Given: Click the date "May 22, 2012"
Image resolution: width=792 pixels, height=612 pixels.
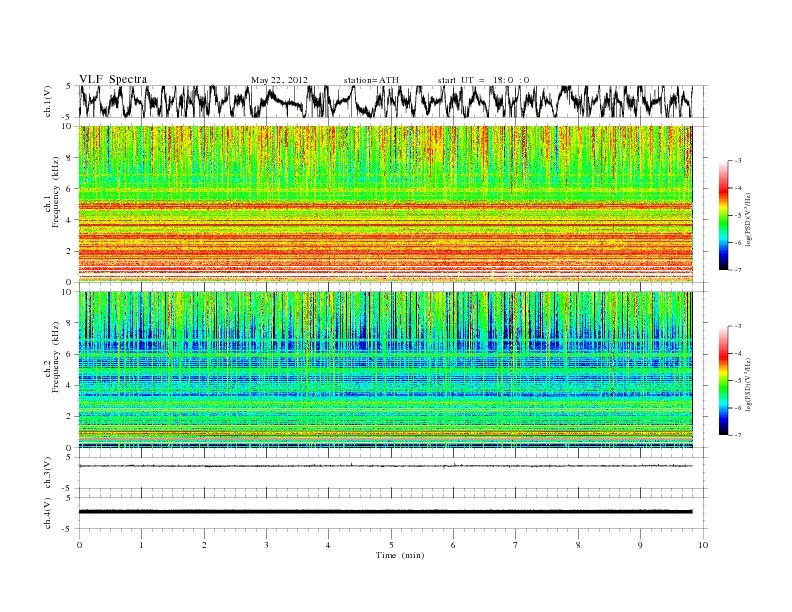Looking at the screenshot, I should pyautogui.click(x=279, y=80).
